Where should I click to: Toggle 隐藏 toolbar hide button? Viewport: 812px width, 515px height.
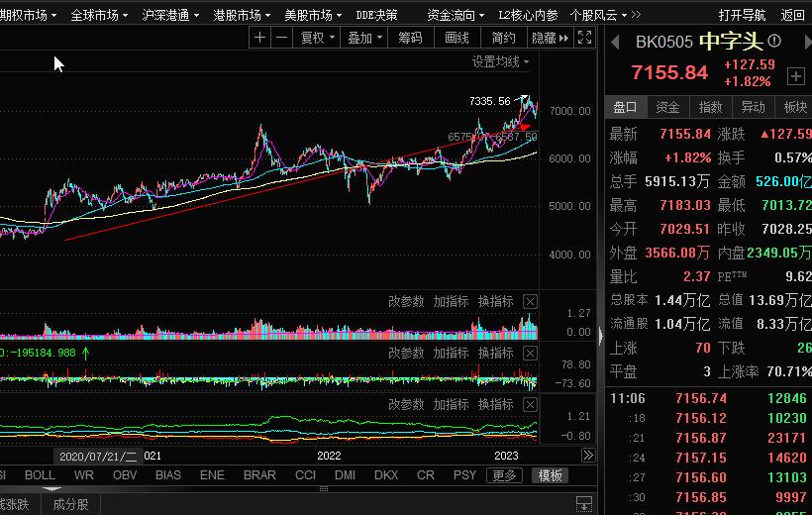click(x=550, y=38)
